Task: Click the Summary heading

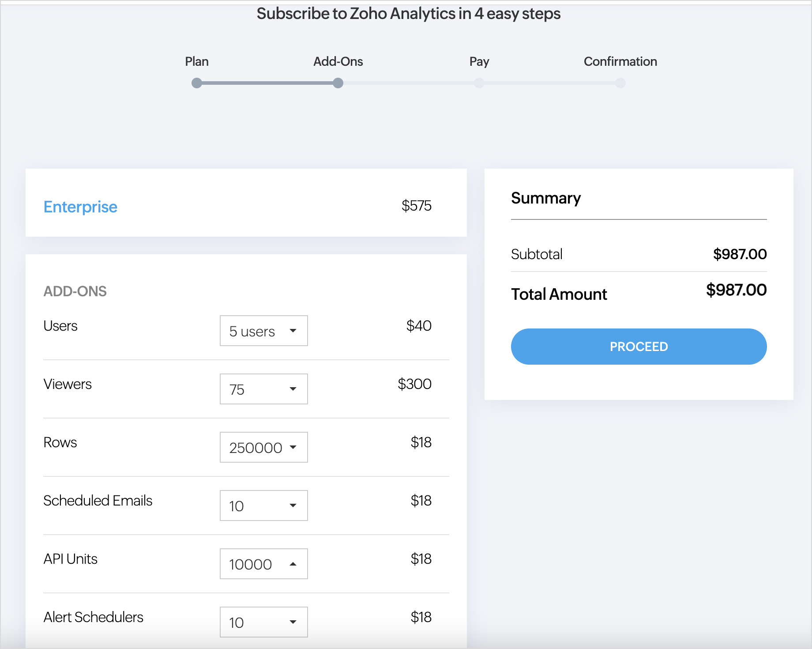Action: 546,198
